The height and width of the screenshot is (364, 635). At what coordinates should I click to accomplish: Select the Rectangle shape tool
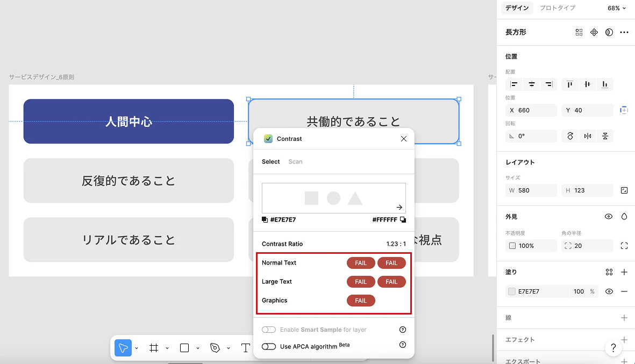pos(184,348)
